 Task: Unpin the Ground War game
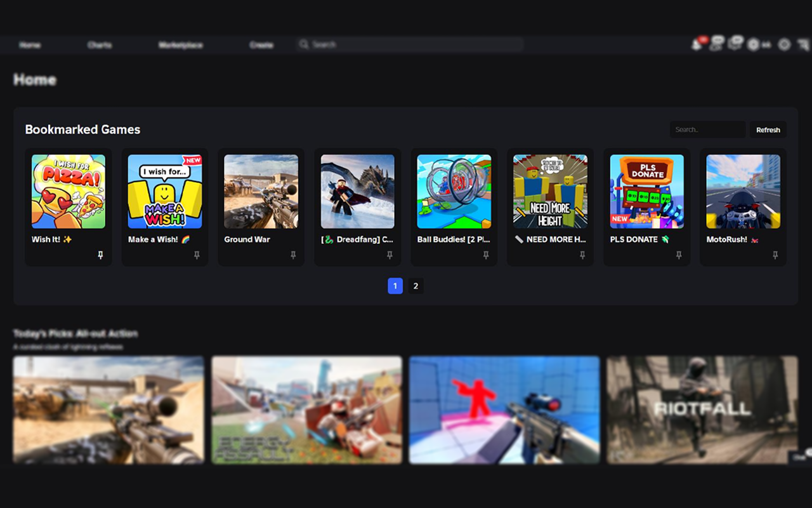[x=293, y=254]
